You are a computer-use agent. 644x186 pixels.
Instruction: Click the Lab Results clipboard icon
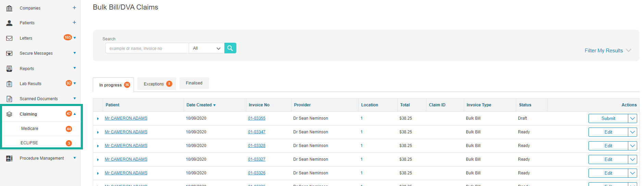click(x=9, y=84)
